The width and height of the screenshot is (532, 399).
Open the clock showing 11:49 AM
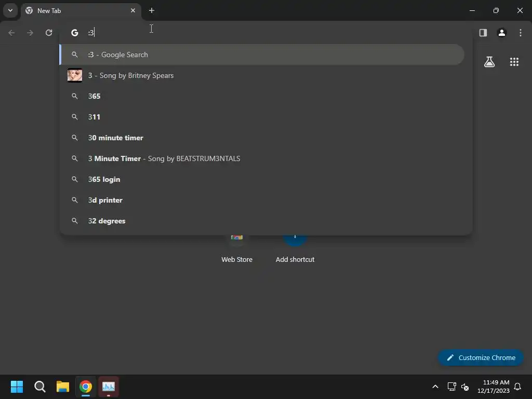[x=494, y=387]
